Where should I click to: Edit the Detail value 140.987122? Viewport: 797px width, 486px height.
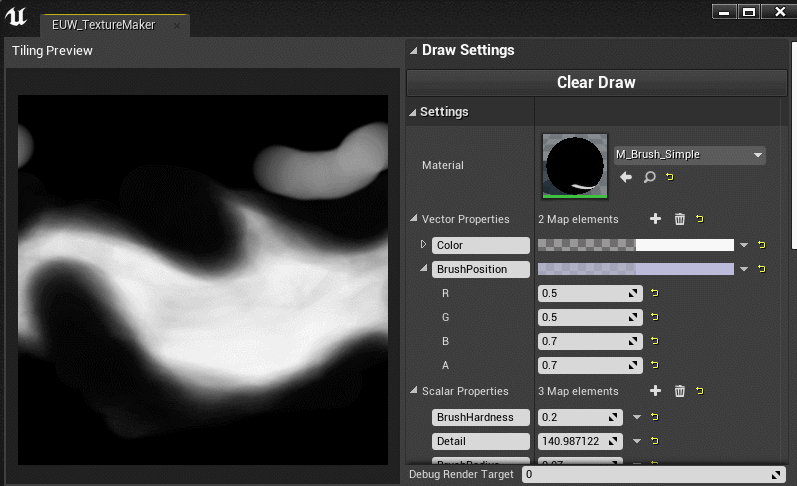(580, 441)
